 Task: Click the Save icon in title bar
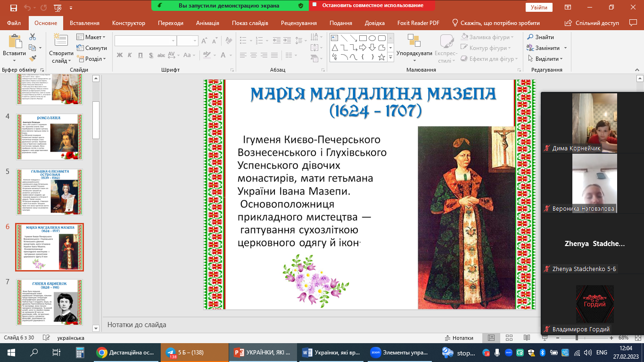click(x=13, y=8)
